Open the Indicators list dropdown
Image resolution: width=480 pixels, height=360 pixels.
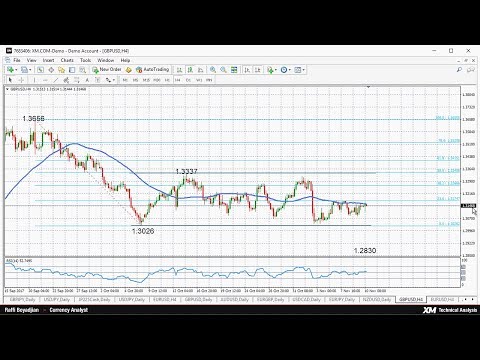click(272, 70)
